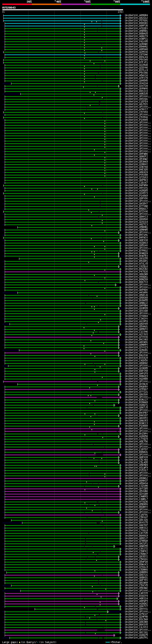Select the query name AV520043
Image resolution: width=152 pixels, height=644 pixels.
coord(9,8)
